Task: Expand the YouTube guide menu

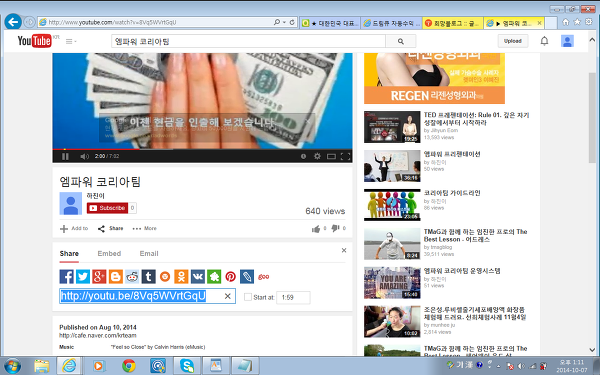Action: (71, 41)
